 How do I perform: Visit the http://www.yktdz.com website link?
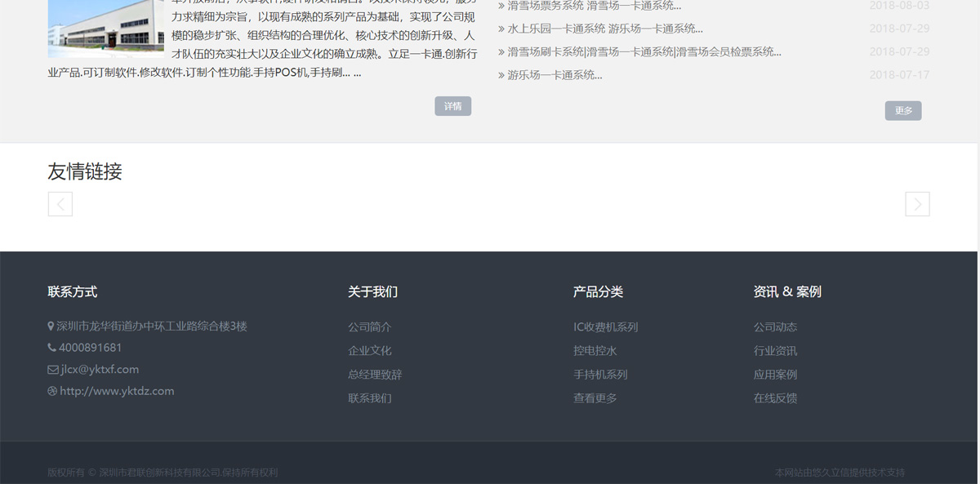pyautogui.click(x=117, y=391)
